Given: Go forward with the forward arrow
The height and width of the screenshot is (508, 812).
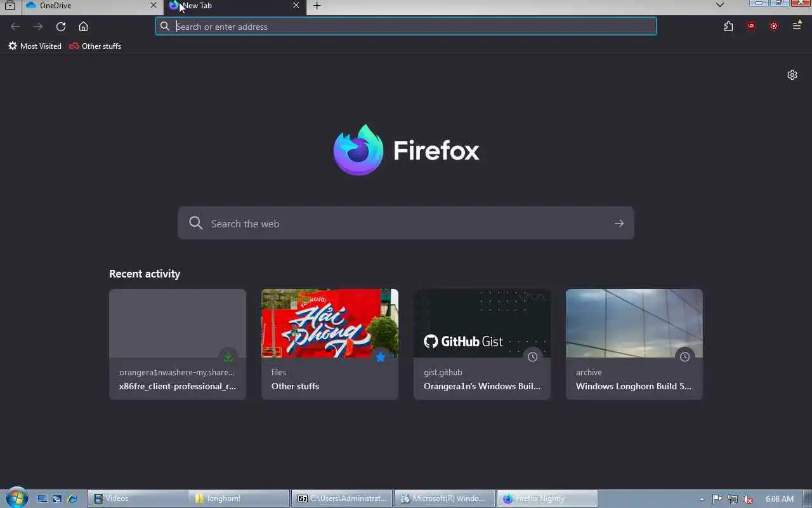Looking at the screenshot, I should pyautogui.click(x=38, y=27).
